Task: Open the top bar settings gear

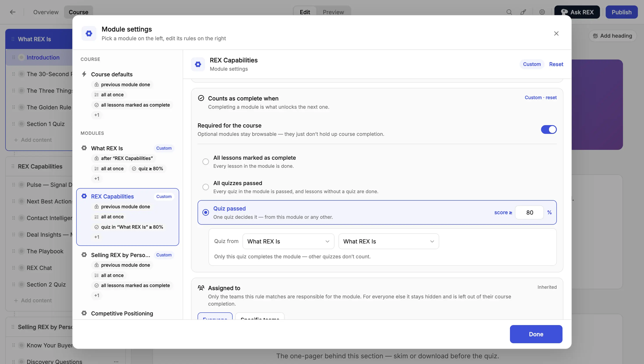Action: [x=542, y=12]
